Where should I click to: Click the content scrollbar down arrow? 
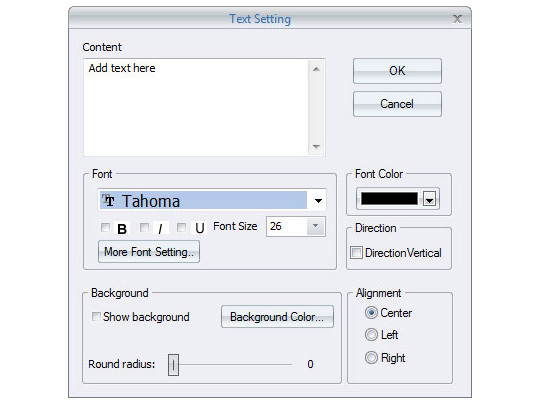pos(316,146)
